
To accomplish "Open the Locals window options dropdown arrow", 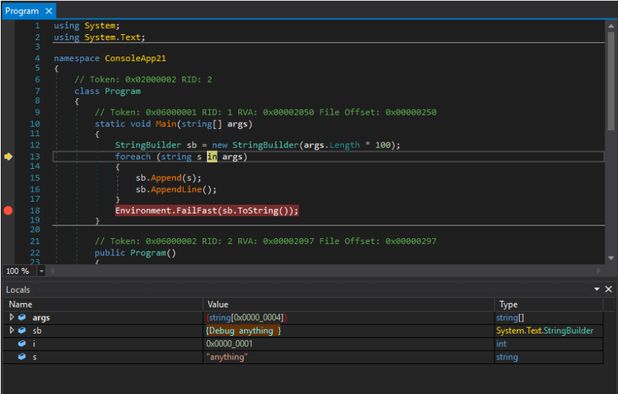I will point(597,289).
